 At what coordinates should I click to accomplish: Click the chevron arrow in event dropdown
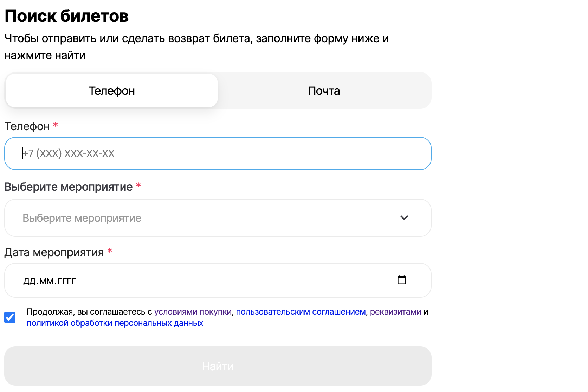click(x=404, y=218)
